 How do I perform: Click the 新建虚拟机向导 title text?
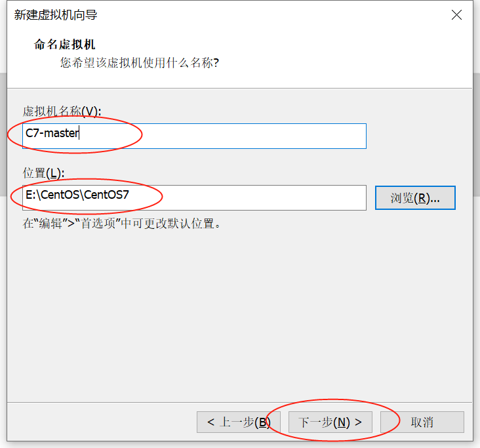point(56,15)
